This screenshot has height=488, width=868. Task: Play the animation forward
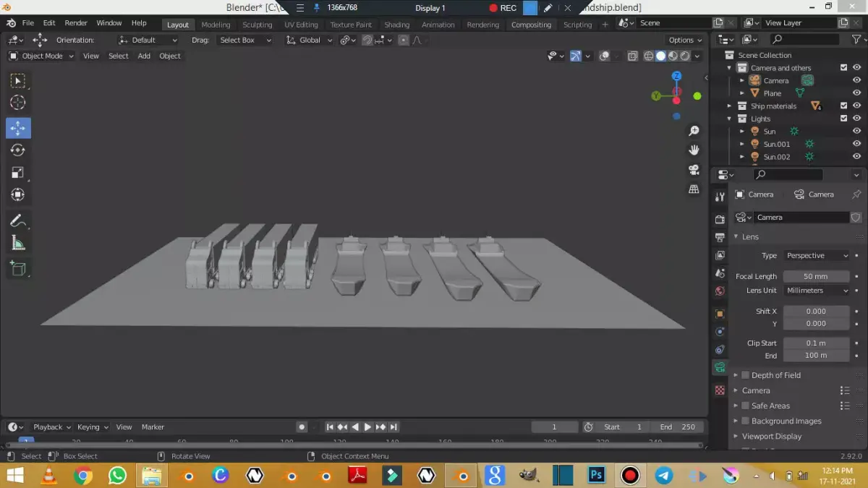367,427
